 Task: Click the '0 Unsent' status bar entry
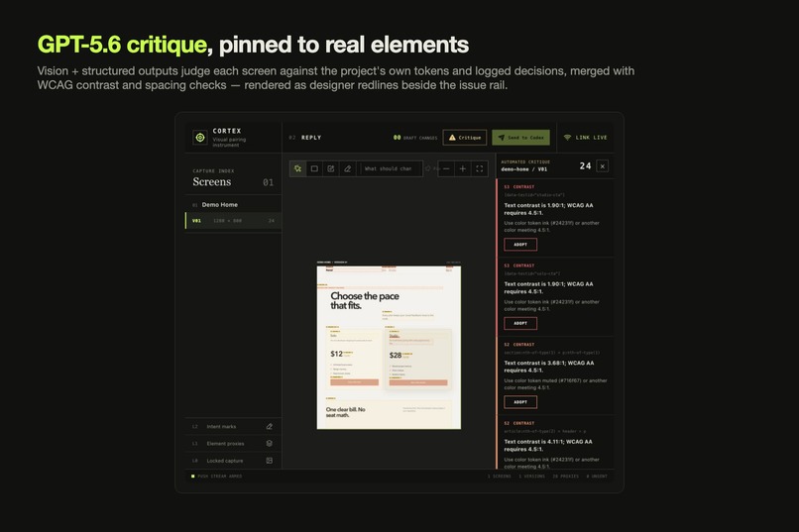597,477
